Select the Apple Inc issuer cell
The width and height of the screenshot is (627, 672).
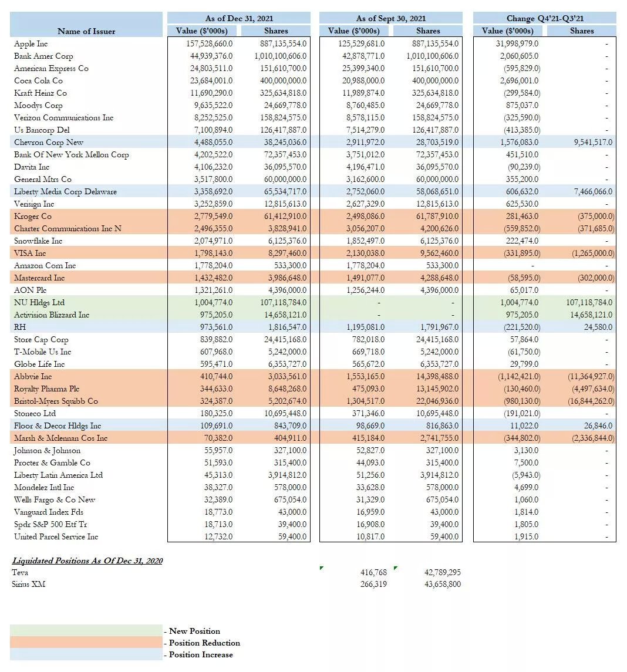(31, 43)
